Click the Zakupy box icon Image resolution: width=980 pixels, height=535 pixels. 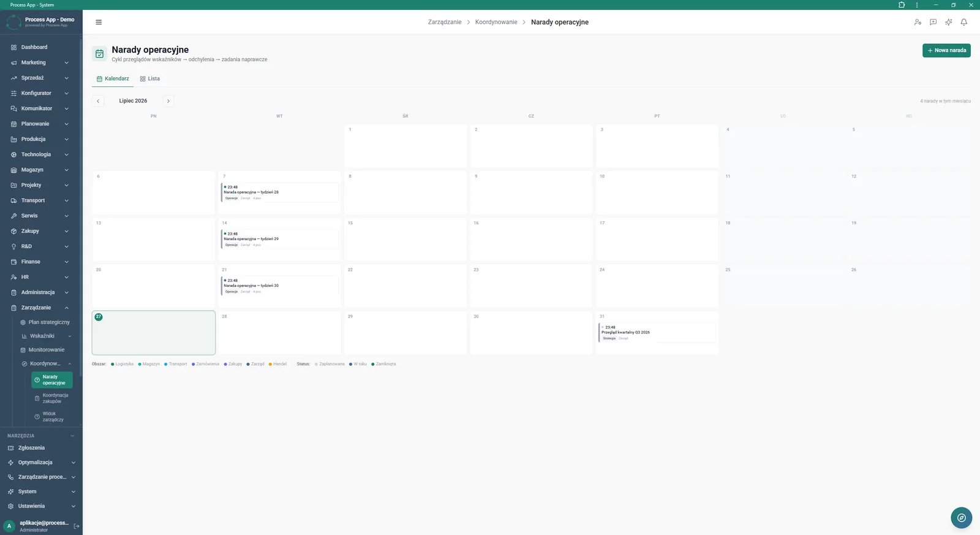(x=13, y=231)
